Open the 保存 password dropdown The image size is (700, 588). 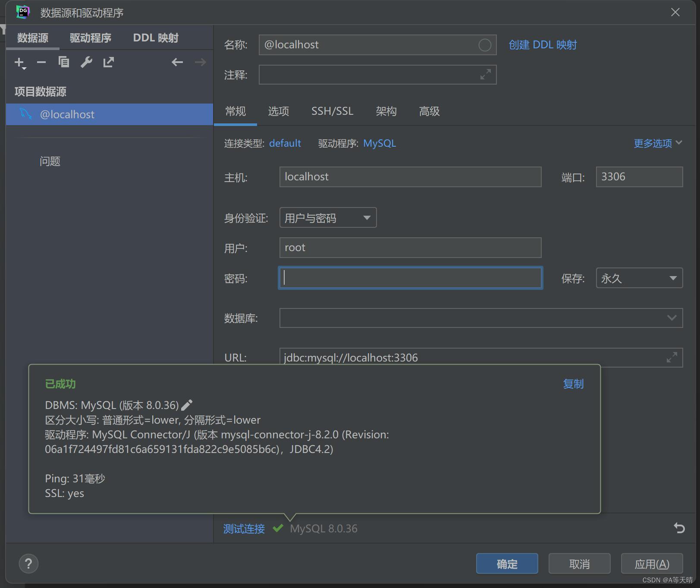[639, 278]
